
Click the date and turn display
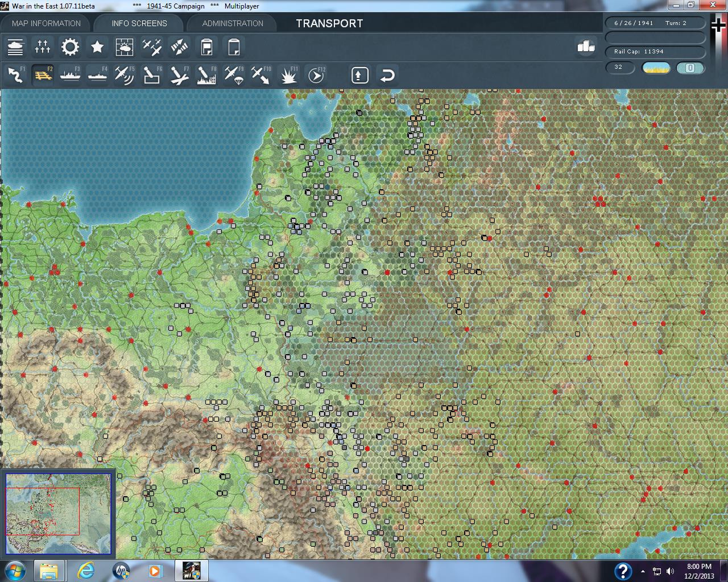(655, 23)
